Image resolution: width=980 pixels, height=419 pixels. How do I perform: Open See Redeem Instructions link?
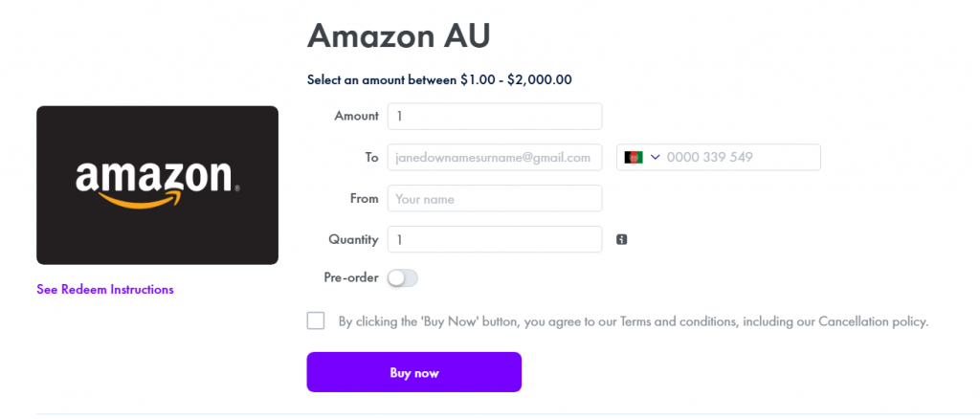click(105, 289)
